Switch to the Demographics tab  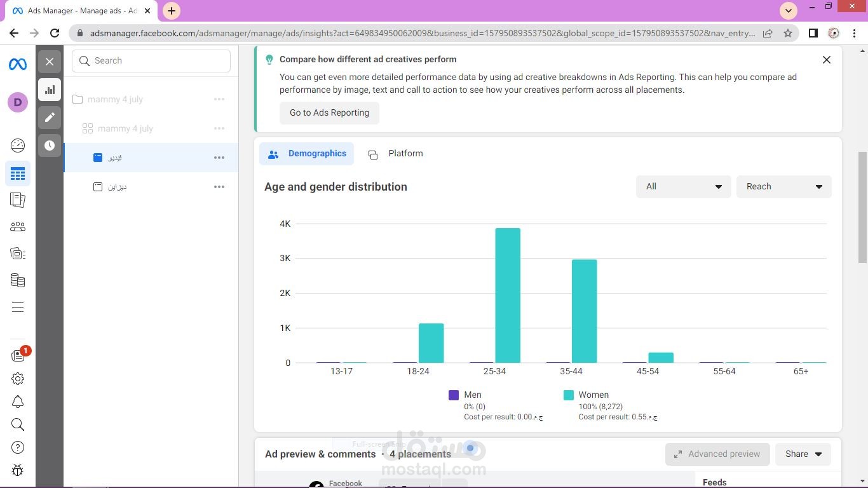(x=307, y=154)
